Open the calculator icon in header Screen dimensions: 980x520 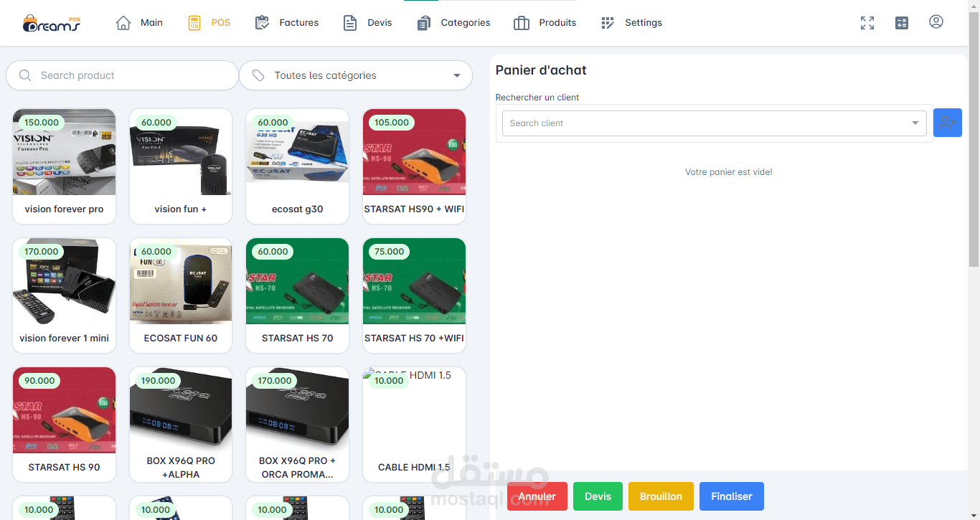pyautogui.click(x=902, y=23)
